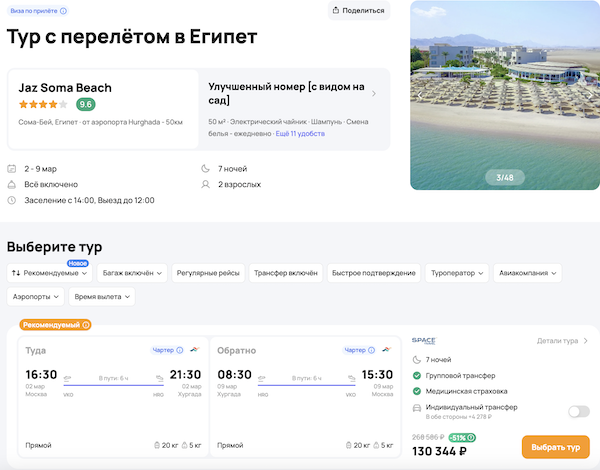Open the Ещё 11 удобств link

click(x=303, y=133)
